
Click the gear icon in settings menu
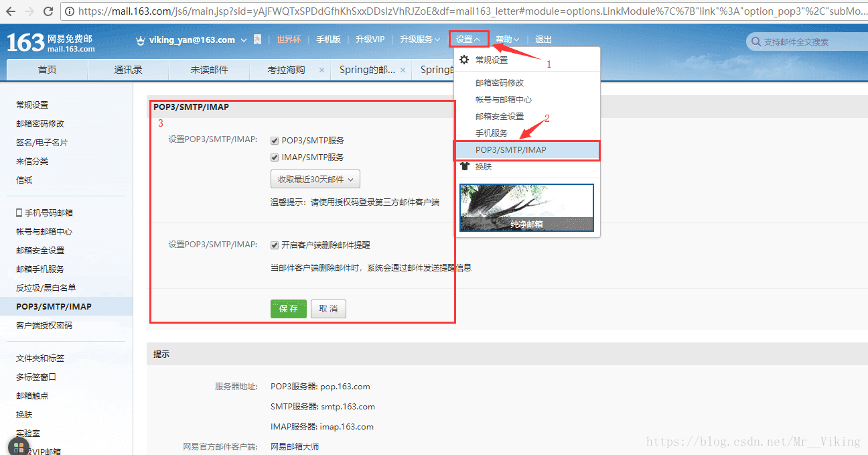463,60
